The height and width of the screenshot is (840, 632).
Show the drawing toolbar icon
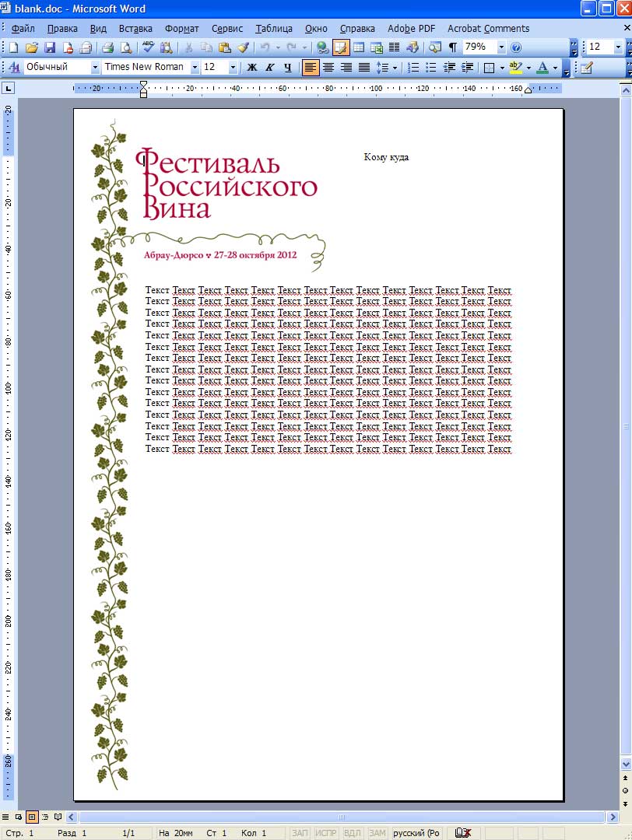(x=413, y=47)
